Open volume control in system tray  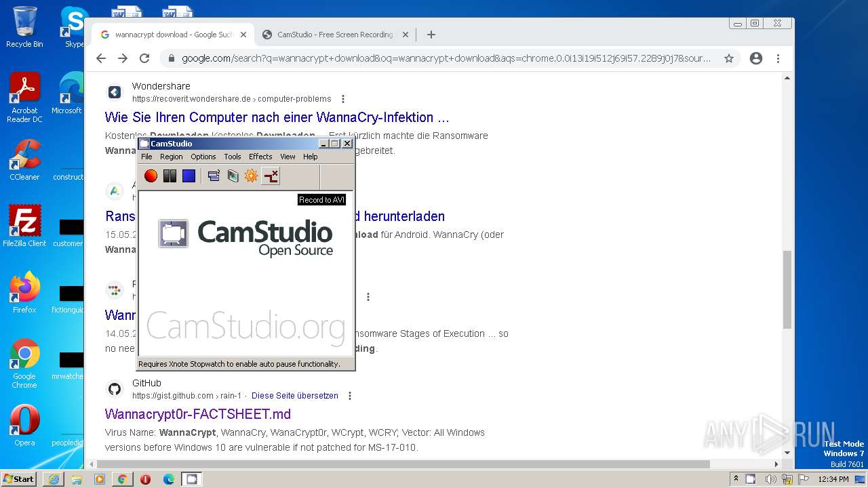coord(770,479)
